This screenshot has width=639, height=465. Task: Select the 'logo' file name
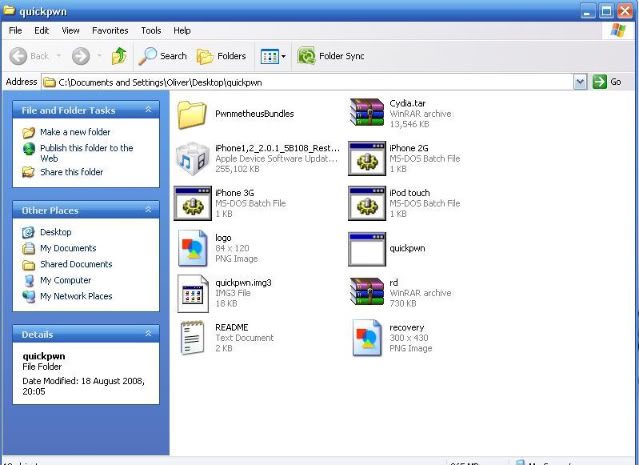(223, 238)
